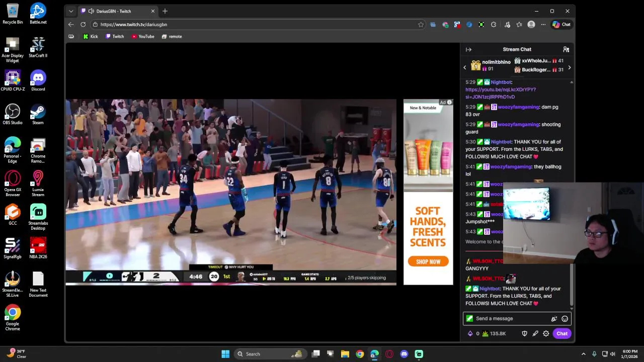Open the ad info icon beside Ad label
Viewport: 644px width, 362px height.
tap(449, 103)
